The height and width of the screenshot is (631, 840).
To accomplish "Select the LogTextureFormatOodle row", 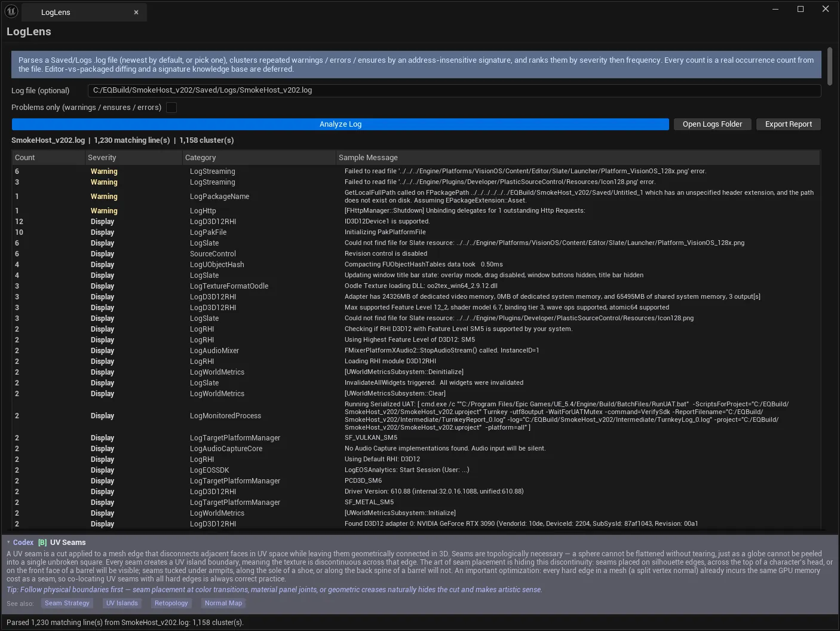I will pos(416,286).
